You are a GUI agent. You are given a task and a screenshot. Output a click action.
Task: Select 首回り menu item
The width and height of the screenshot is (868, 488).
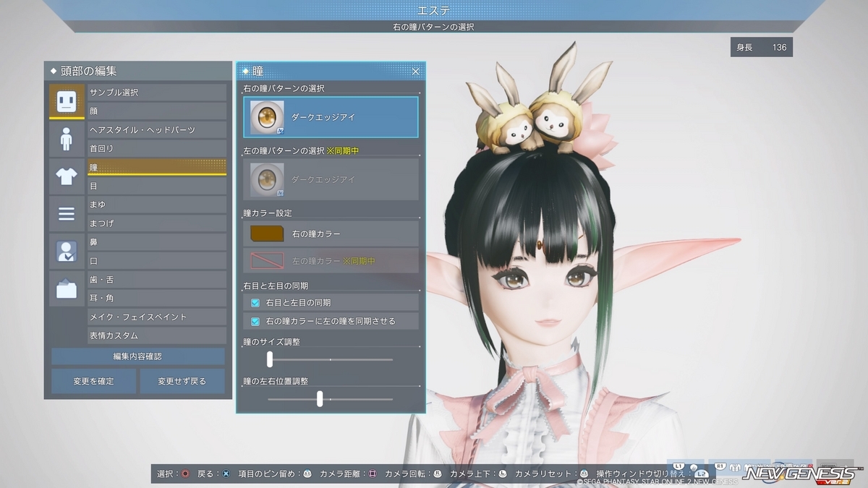tap(157, 148)
